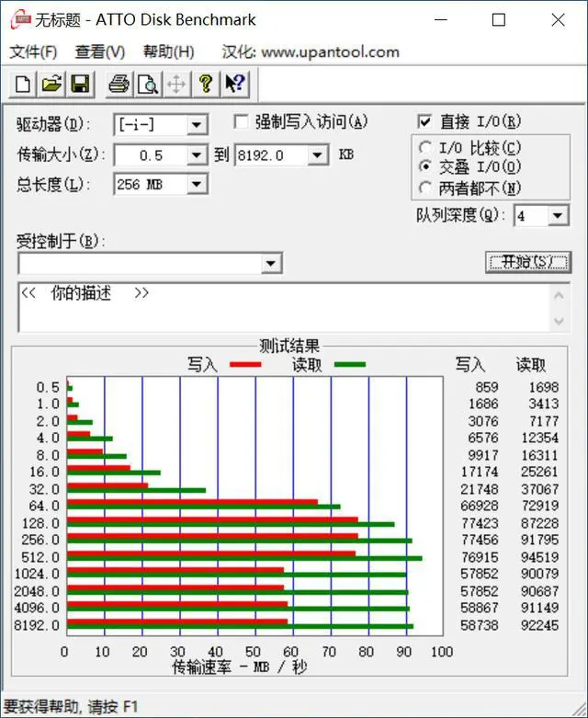Minimize the ATTO Disk Benchmark window
This screenshot has height=718, width=588.
(441, 20)
